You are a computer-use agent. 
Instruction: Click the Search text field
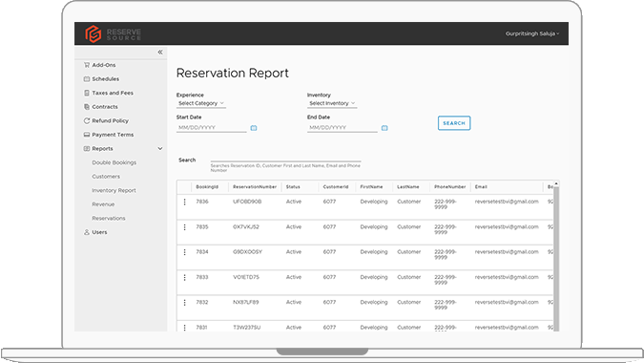coord(286,159)
